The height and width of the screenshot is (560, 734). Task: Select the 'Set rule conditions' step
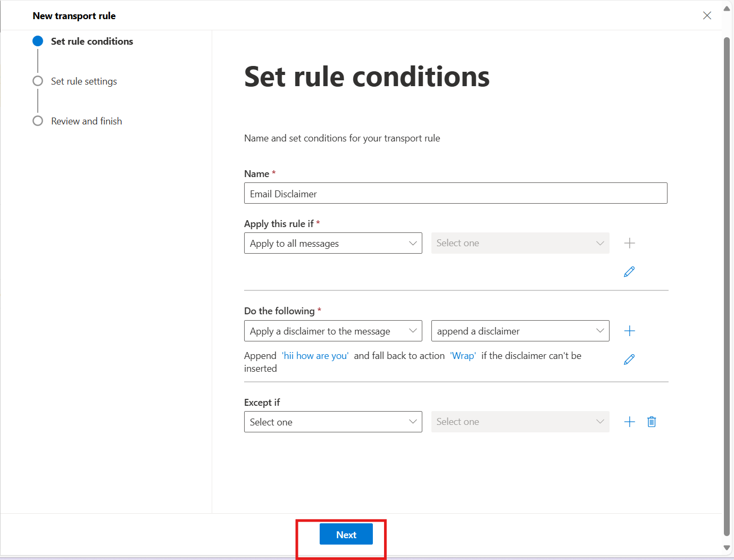click(91, 41)
